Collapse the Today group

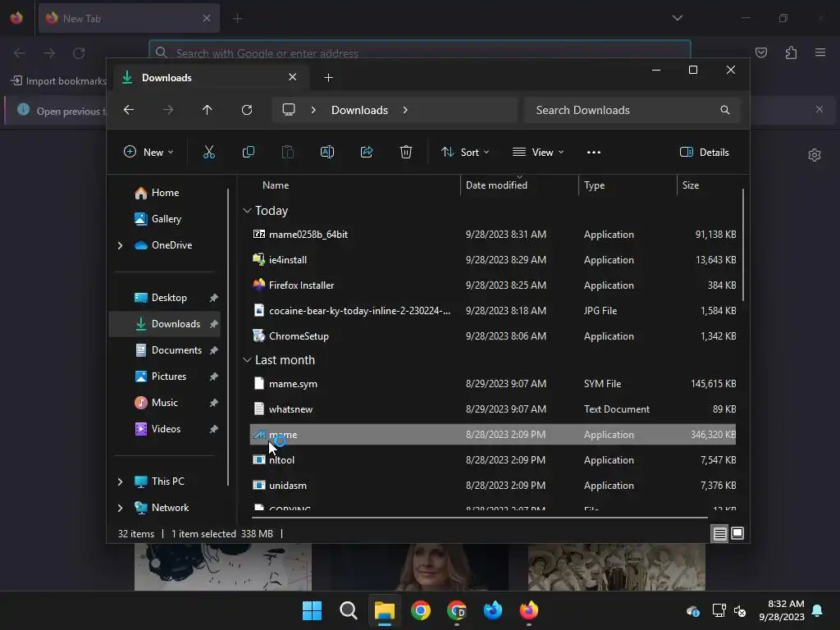(247, 211)
